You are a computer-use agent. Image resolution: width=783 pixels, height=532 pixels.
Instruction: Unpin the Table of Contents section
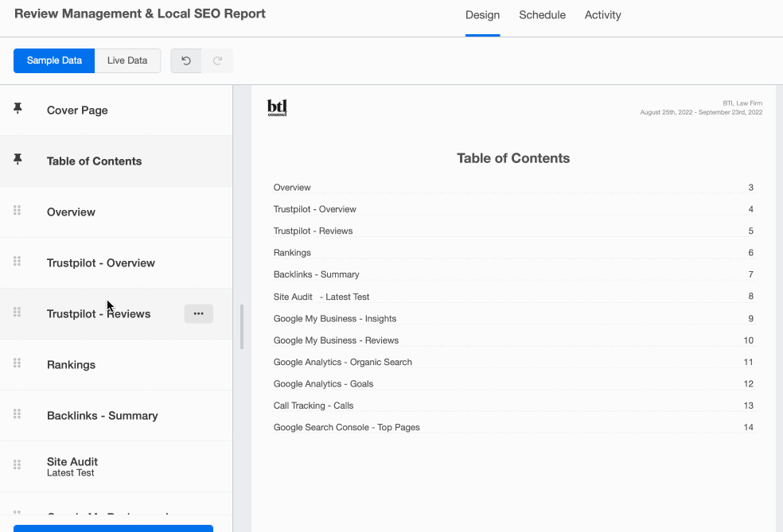tap(17, 159)
